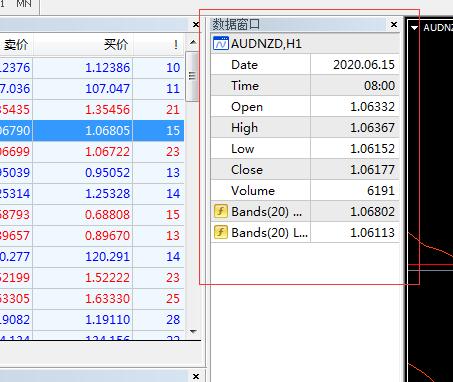This screenshot has height=382, width=453.
Task: Close the 数据窗口 data window panel
Action: pos(394,25)
